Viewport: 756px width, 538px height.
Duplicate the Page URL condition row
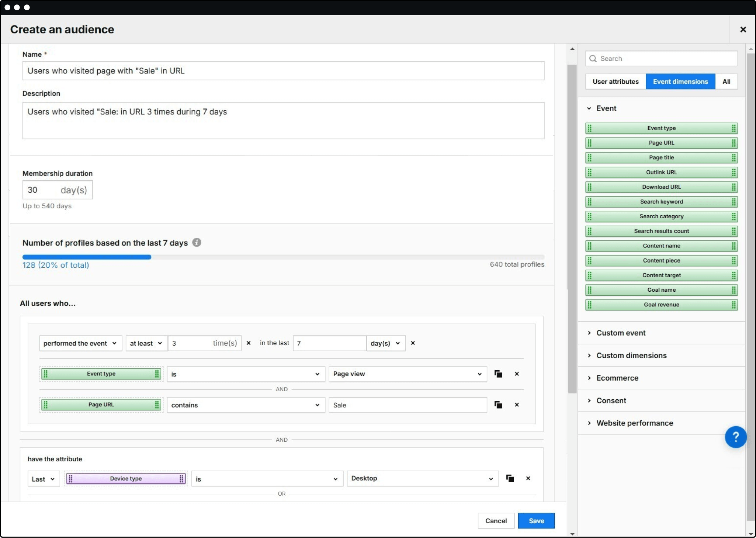point(498,405)
